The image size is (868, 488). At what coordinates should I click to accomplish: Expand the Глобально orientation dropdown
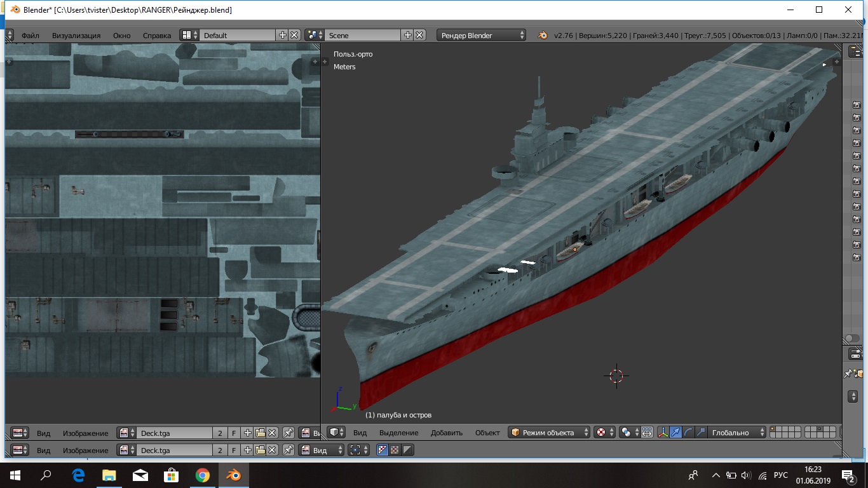point(736,433)
